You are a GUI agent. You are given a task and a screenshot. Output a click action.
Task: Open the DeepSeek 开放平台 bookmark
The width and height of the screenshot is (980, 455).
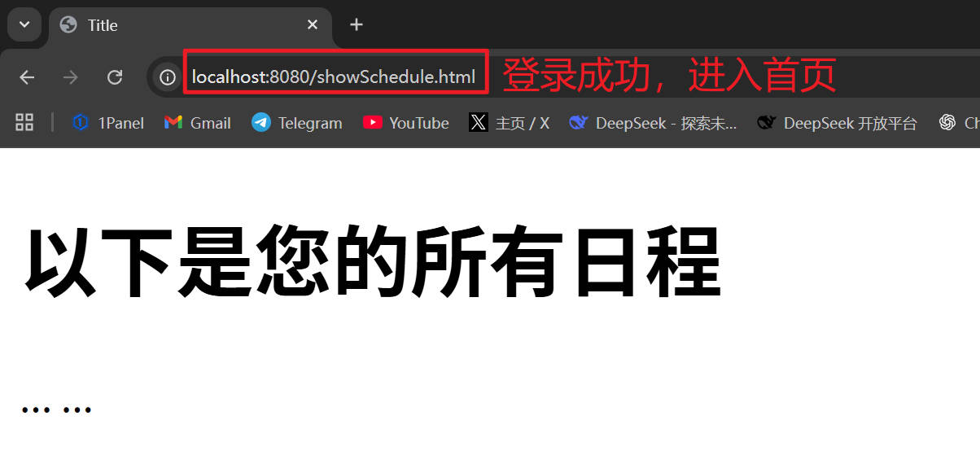coord(837,123)
